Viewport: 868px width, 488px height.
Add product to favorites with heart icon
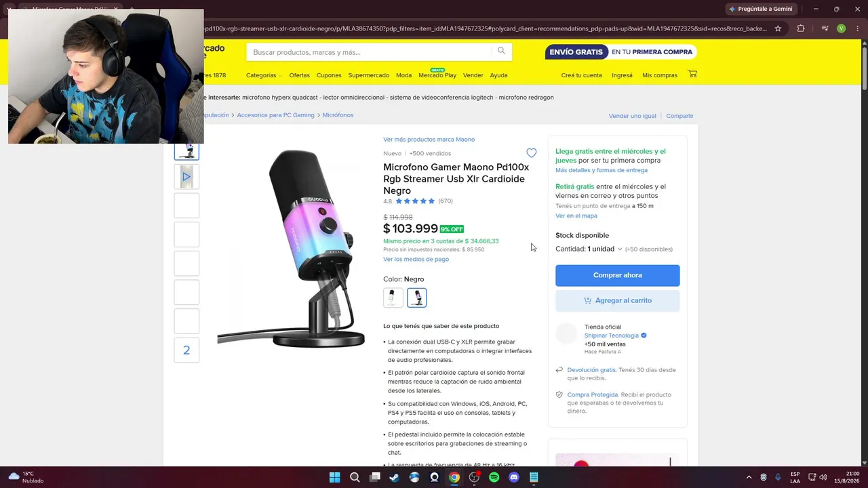pos(531,153)
